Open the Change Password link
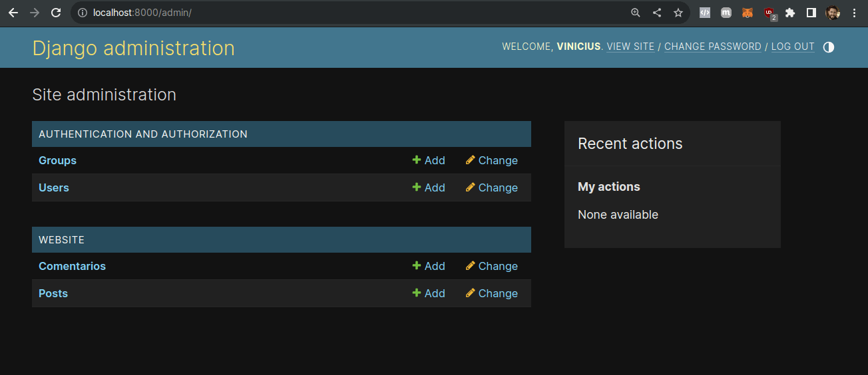The height and width of the screenshot is (375, 868). pos(712,47)
